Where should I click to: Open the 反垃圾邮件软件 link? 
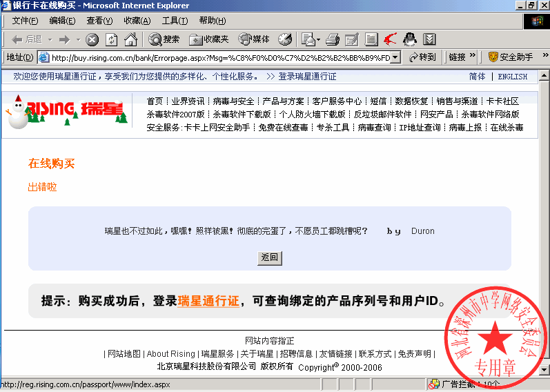point(382,115)
